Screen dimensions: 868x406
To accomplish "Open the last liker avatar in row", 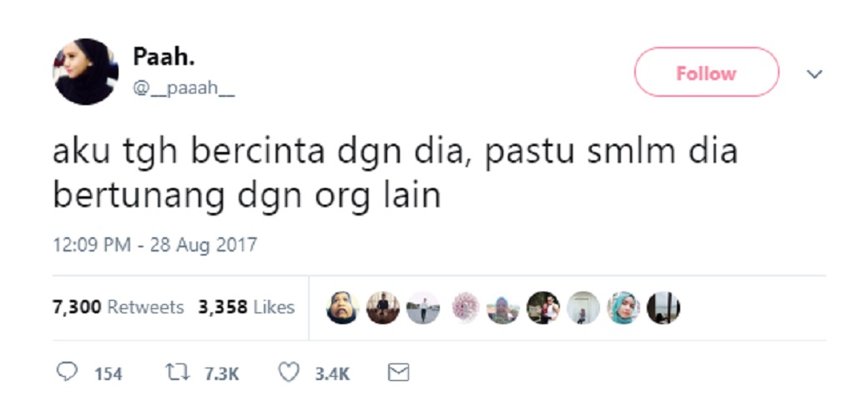I will [x=664, y=308].
